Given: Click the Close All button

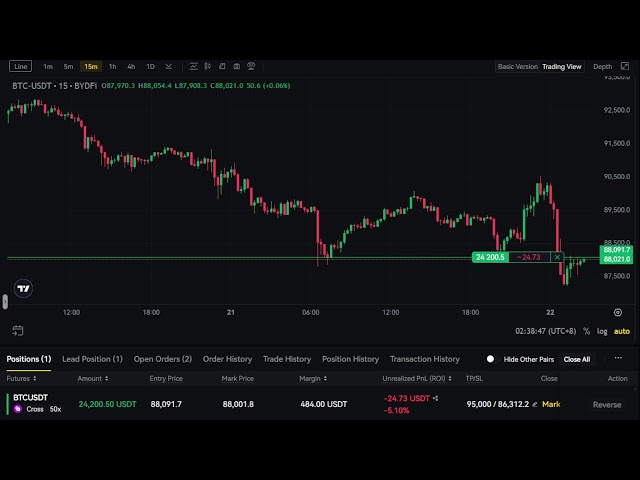Looking at the screenshot, I should click(x=577, y=359).
